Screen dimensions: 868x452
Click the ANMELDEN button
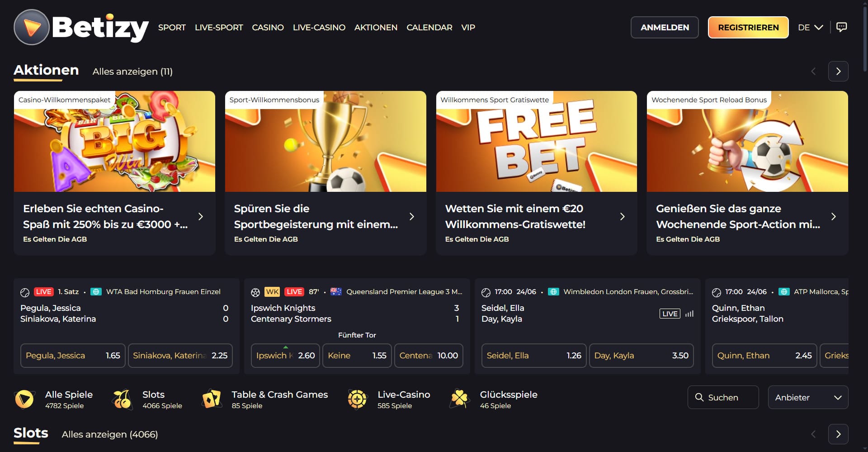tap(665, 27)
